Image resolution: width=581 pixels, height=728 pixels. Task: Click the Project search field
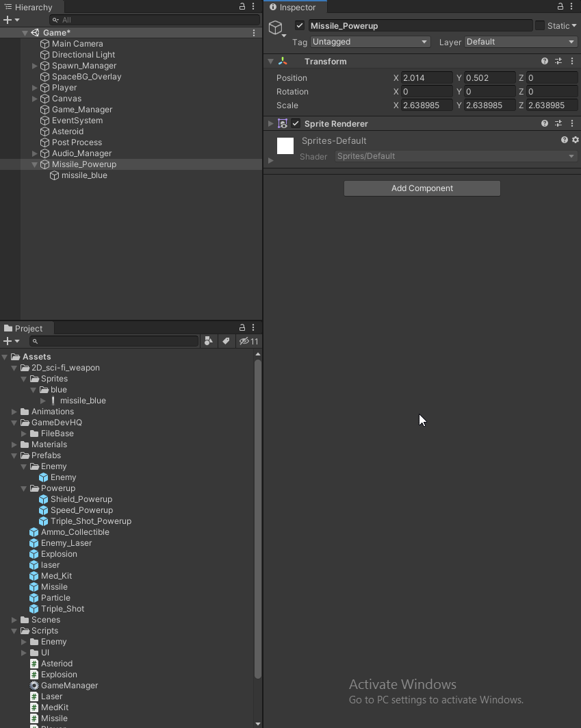[114, 341]
